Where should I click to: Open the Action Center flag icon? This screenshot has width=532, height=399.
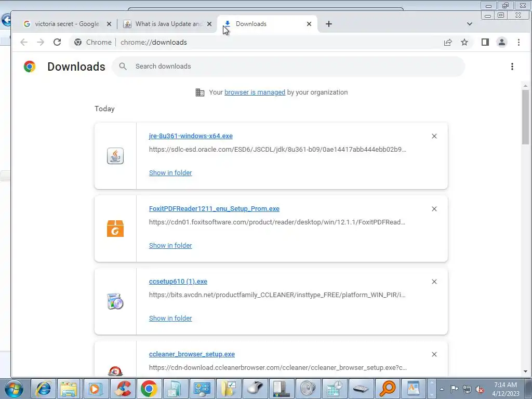click(454, 389)
